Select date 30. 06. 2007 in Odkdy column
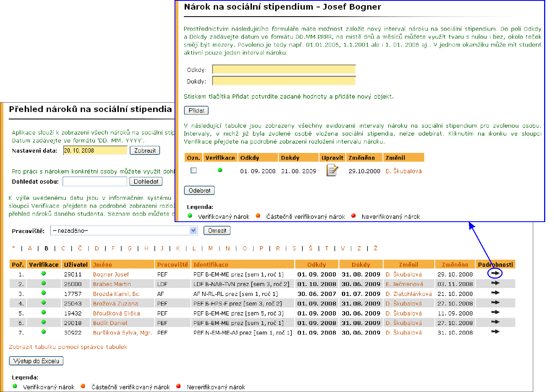Image resolution: width=554 pixels, height=392 pixels. pyautogui.click(x=317, y=294)
